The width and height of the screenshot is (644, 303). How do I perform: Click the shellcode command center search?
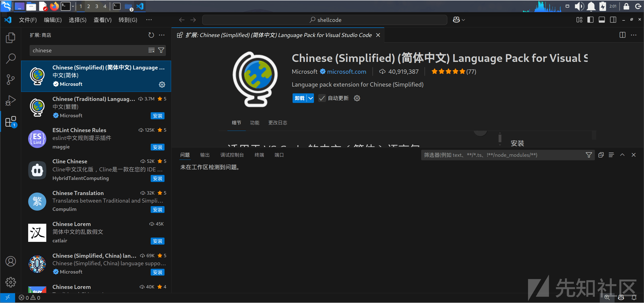pyautogui.click(x=325, y=20)
